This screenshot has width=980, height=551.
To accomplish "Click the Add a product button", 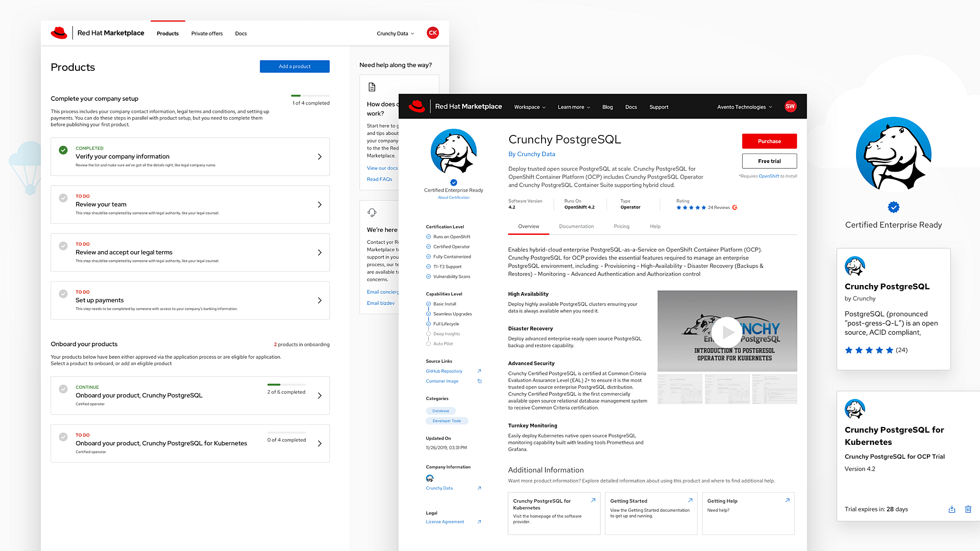I will 295,66.
